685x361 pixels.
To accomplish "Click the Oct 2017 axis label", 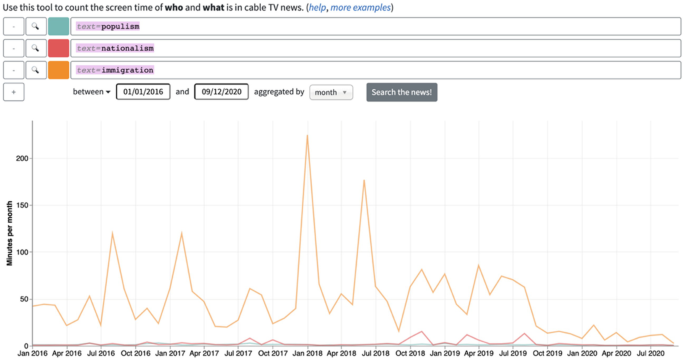I will click(x=273, y=353).
